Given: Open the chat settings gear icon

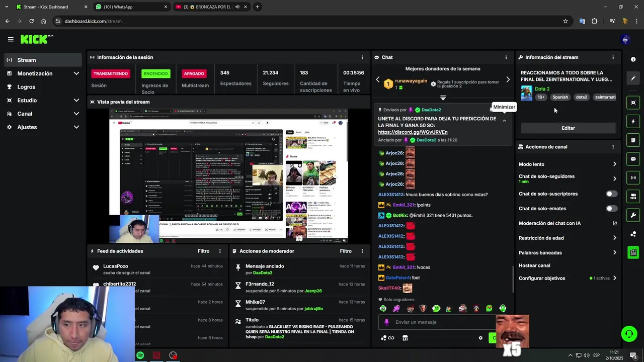Looking at the screenshot, I should click(480, 338).
